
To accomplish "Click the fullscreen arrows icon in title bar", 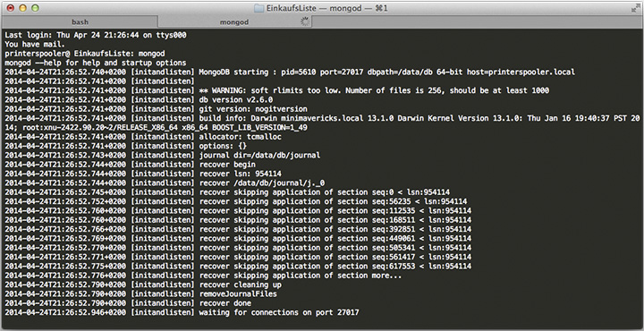I will tap(635, 8).
